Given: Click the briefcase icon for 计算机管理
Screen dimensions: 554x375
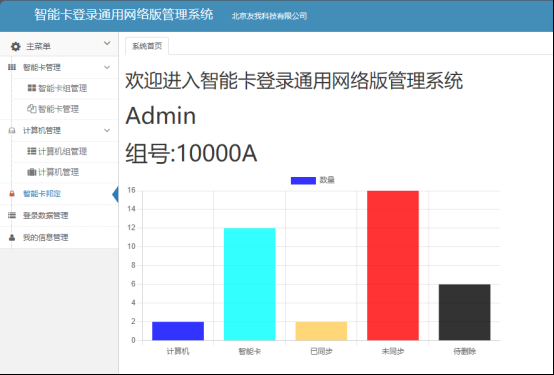Looking at the screenshot, I should coord(32,172).
